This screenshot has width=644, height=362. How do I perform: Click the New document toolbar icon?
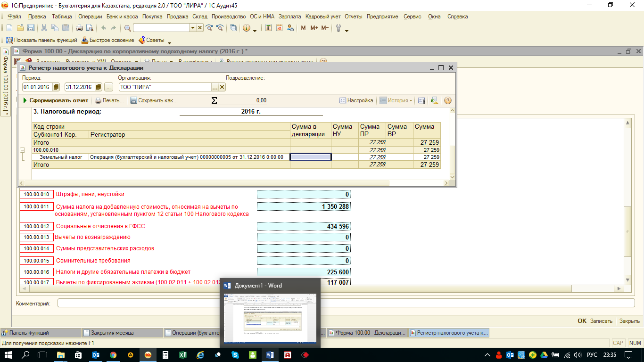point(9,28)
